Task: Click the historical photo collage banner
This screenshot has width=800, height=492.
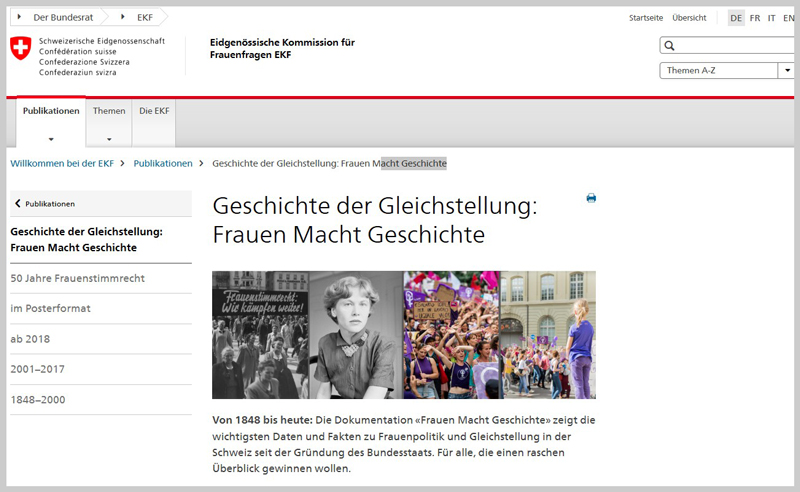Action: point(403,335)
